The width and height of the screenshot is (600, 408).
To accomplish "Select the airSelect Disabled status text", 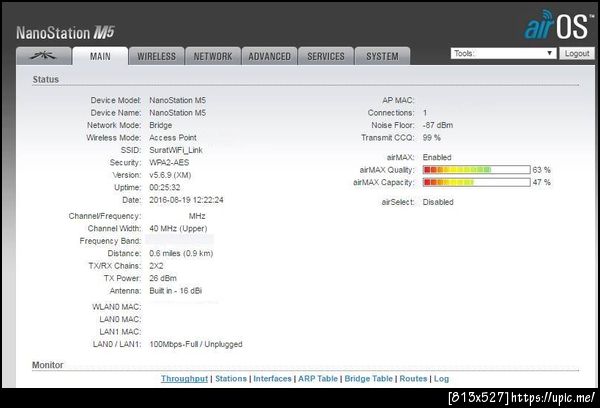I will point(438,202).
